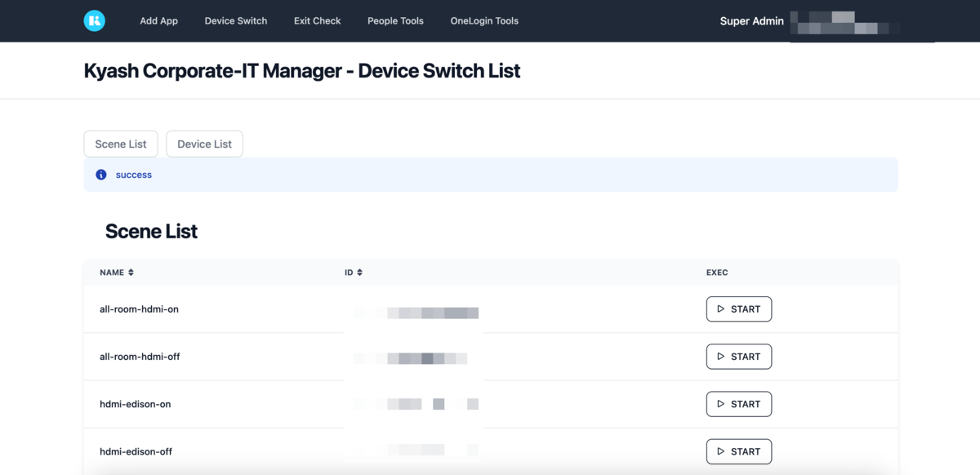
Task: Start the hdmi-edison-off scene
Action: [x=739, y=451]
